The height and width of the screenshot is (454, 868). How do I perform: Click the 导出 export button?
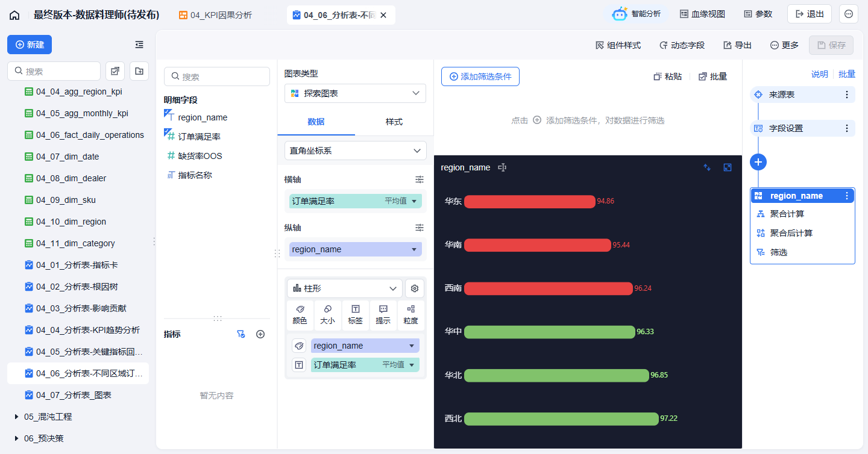(737, 45)
